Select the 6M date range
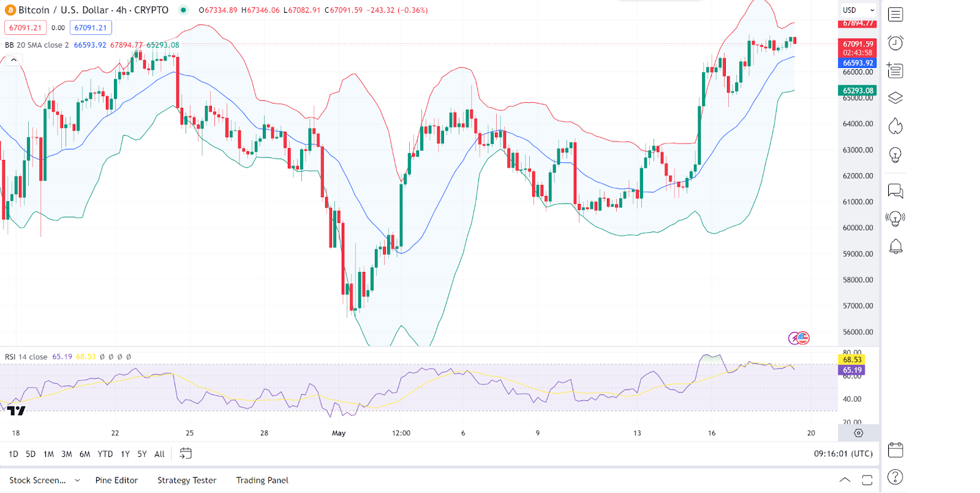 click(x=85, y=454)
